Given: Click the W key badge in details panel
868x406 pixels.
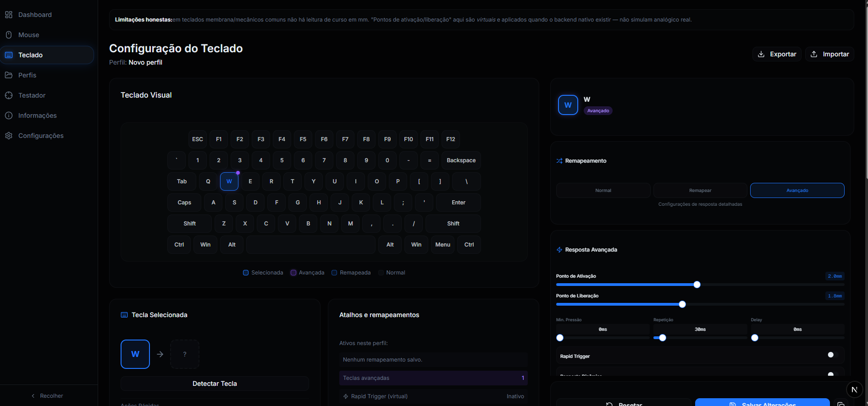Looking at the screenshot, I should click(568, 105).
